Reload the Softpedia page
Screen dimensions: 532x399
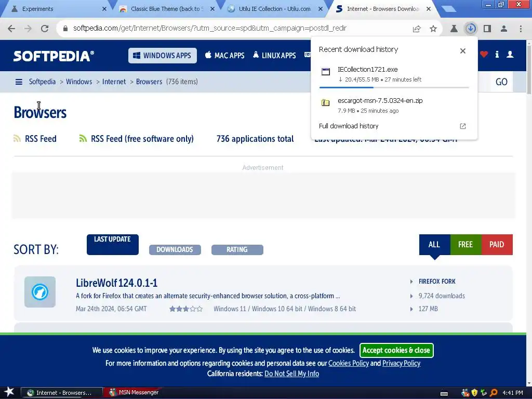[x=45, y=29]
